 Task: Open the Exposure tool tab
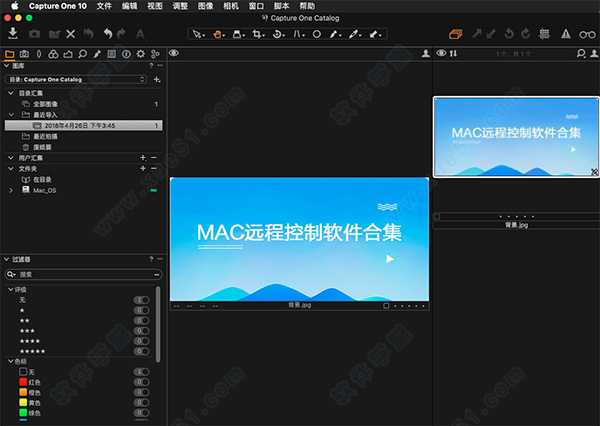68,54
